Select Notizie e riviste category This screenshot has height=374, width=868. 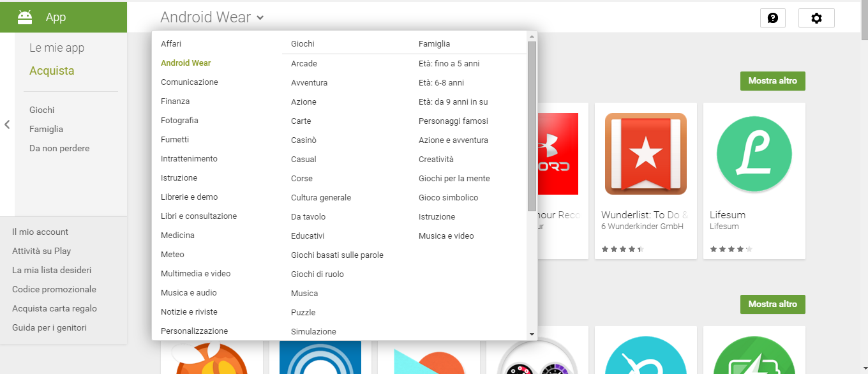pos(189,312)
